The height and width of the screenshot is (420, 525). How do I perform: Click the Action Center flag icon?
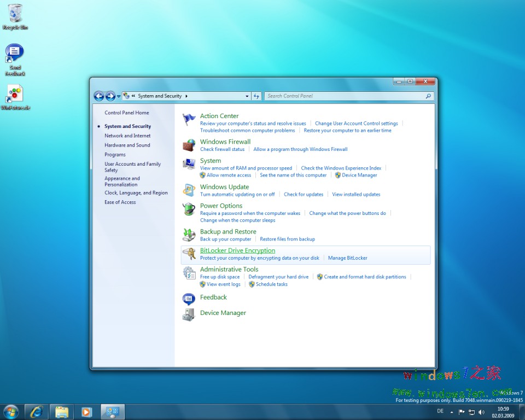(189, 119)
